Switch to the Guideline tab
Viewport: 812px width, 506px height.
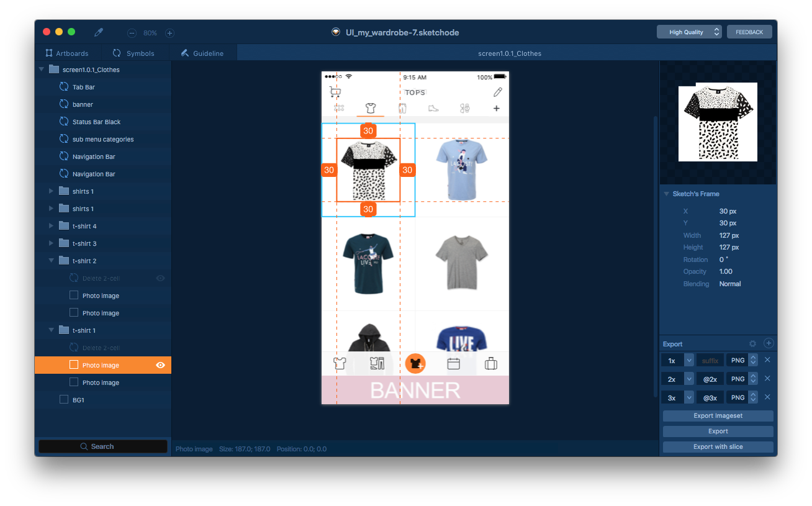point(202,53)
